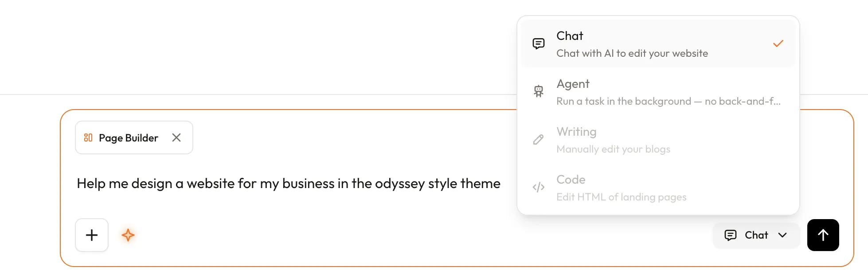Viewport: 868px width, 275px height.
Task: Click the Code angle brackets icon
Action: click(539, 187)
